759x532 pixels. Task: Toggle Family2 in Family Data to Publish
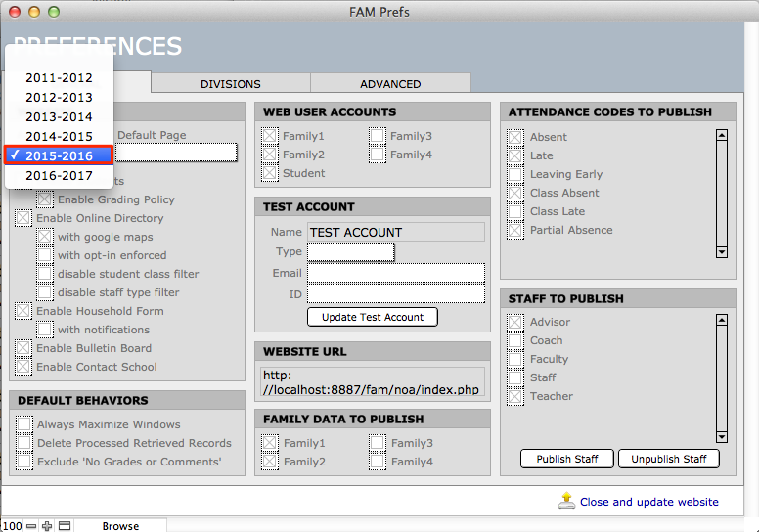pos(270,462)
